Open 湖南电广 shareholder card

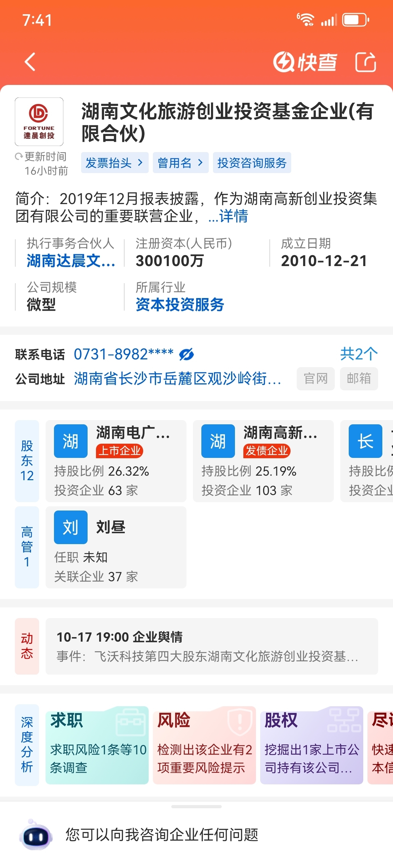(116, 461)
